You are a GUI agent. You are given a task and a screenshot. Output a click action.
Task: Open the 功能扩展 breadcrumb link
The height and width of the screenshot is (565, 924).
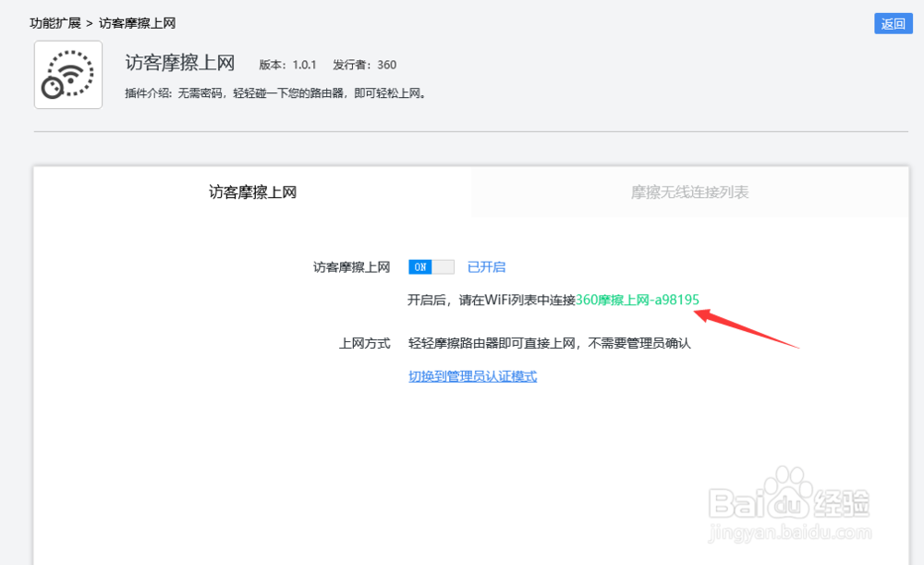55,23
